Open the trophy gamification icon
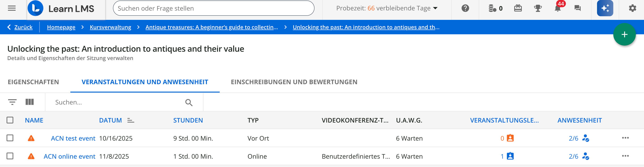The image size is (644, 167). (537, 8)
